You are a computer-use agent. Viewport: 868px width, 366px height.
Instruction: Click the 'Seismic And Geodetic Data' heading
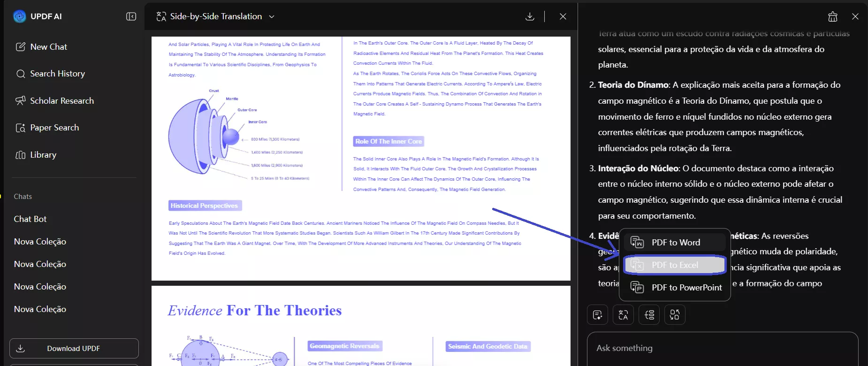(488, 346)
